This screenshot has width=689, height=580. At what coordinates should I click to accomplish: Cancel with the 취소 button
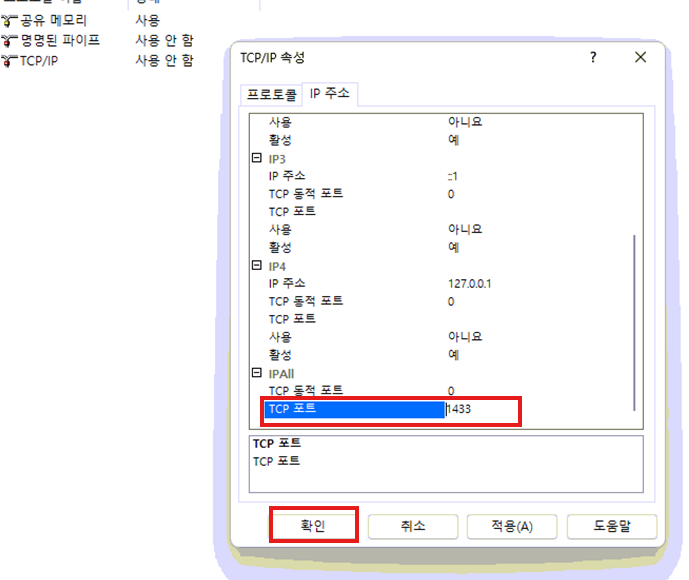pos(413,526)
